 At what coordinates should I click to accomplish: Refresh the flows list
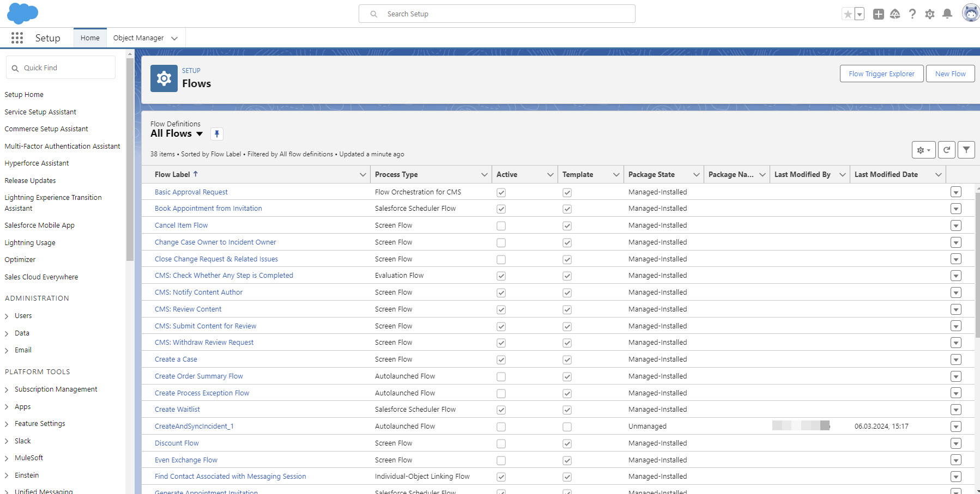(x=947, y=150)
